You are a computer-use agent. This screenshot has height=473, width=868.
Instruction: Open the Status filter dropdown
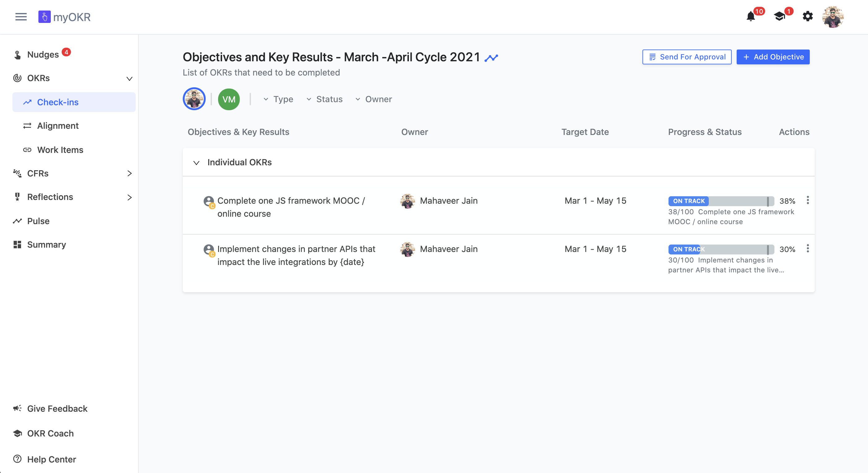(324, 99)
